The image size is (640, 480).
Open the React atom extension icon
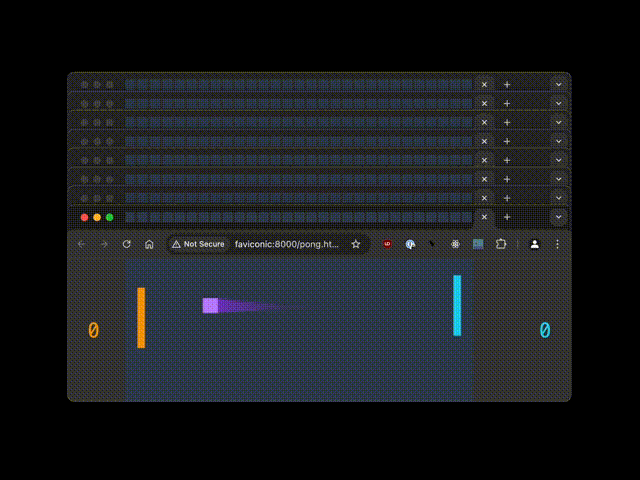pyautogui.click(x=455, y=244)
